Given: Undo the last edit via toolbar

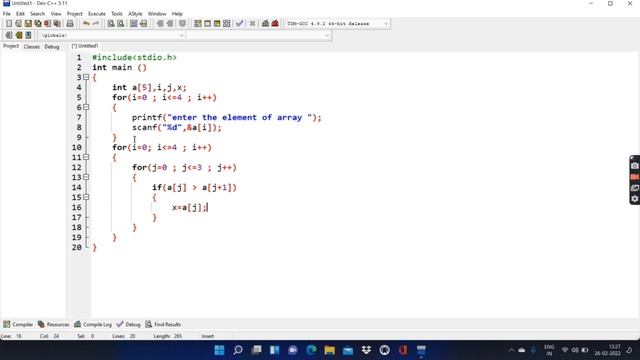Looking at the screenshot, I should 86,24.
